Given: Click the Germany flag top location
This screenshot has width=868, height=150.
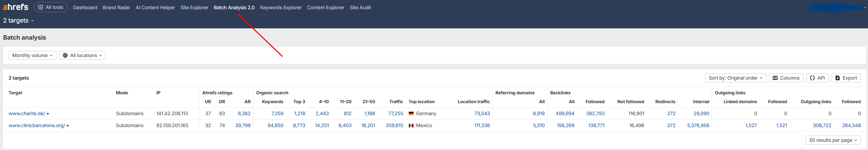Looking at the screenshot, I should 411,113.
